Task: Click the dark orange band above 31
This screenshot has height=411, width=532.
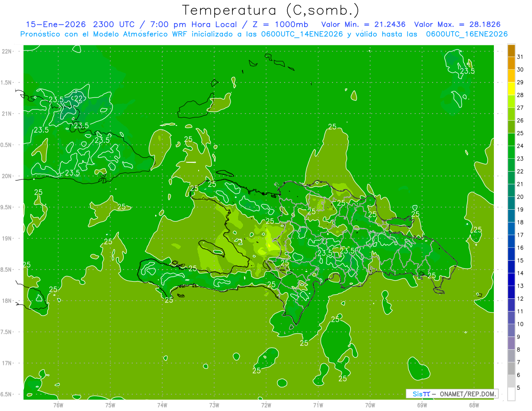Action: click(511, 51)
